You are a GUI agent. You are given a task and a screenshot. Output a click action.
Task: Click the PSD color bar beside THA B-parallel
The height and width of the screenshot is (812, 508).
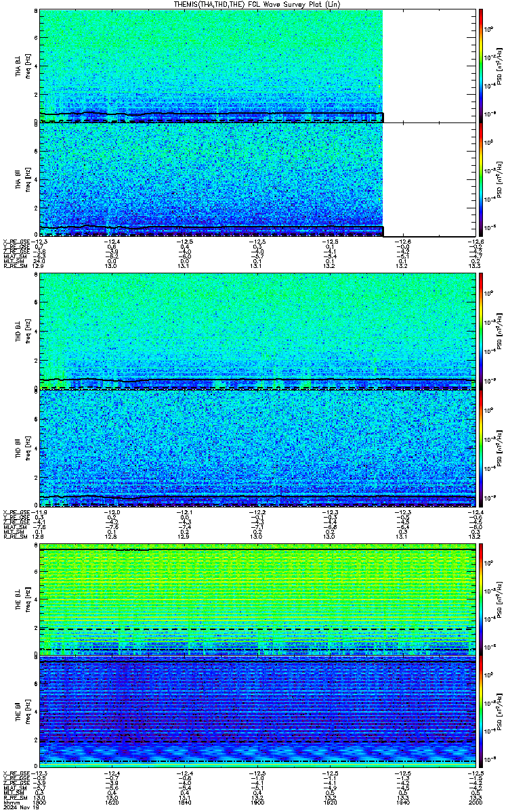click(x=481, y=180)
